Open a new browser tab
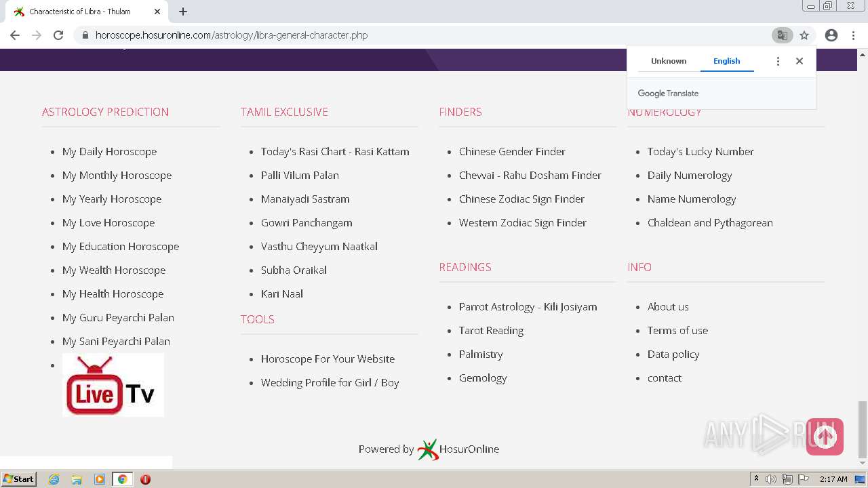The width and height of the screenshot is (868, 488). coord(183,12)
